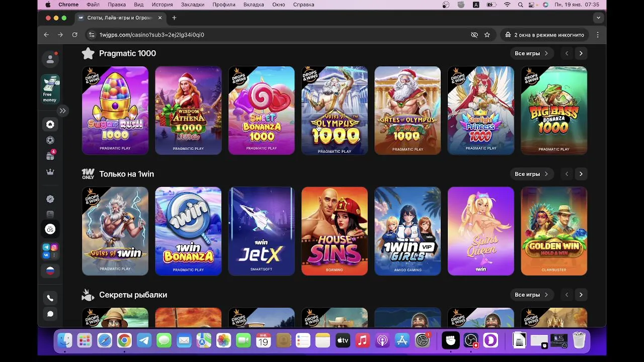Open the gift box bonuses icon
The image size is (644, 362).
point(50,156)
